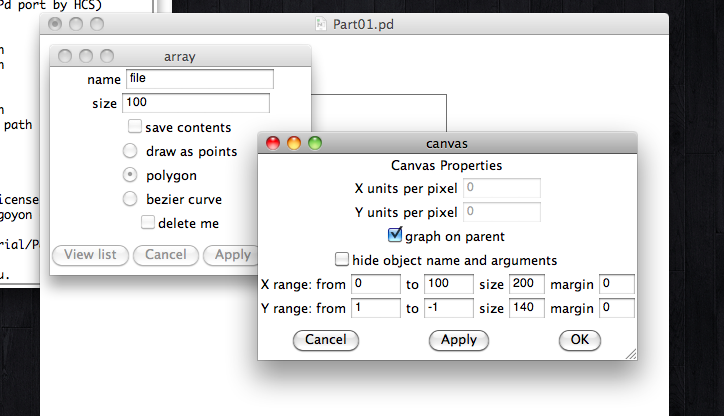724x416 pixels.
Task: Cancel the array properties dialog
Action: [x=165, y=255]
